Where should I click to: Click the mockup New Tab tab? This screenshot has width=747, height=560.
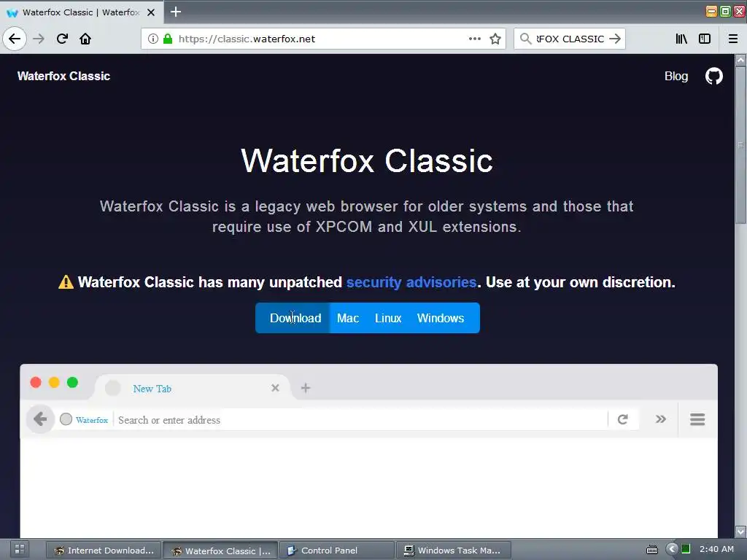[x=190, y=388]
